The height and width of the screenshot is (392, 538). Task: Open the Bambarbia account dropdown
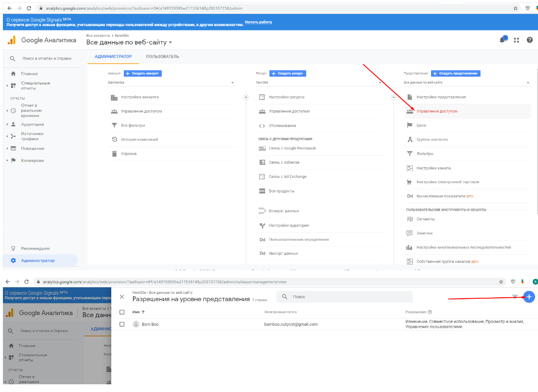click(171, 83)
